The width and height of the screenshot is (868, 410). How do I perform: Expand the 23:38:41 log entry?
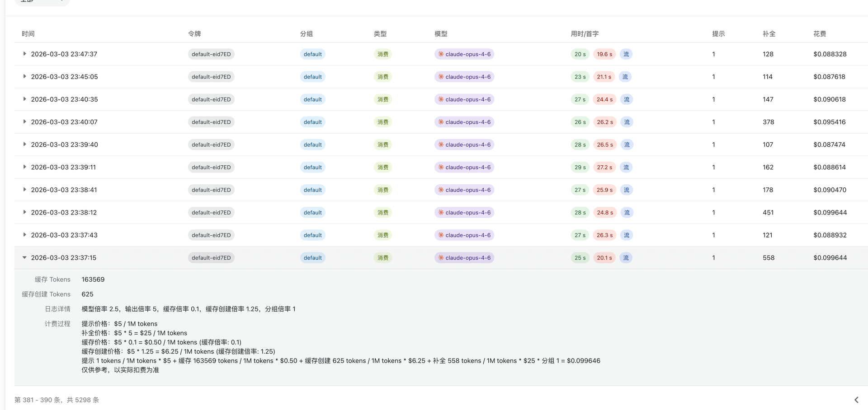tap(24, 189)
